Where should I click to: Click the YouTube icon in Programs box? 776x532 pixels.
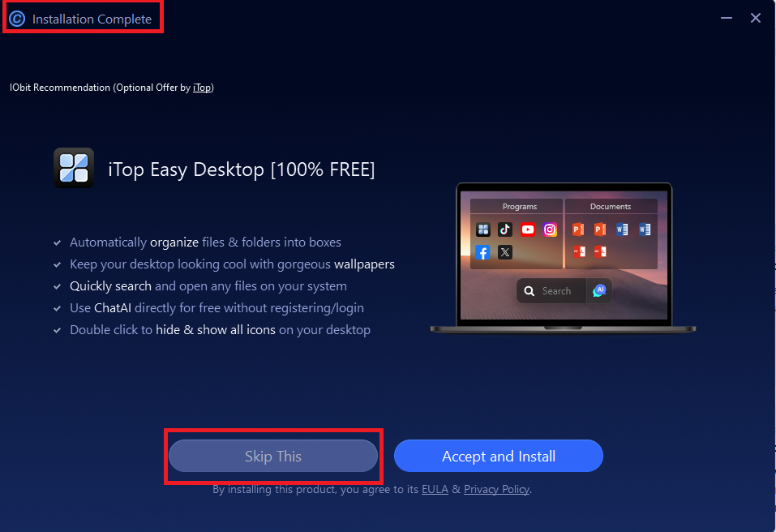[x=528, y=230]
